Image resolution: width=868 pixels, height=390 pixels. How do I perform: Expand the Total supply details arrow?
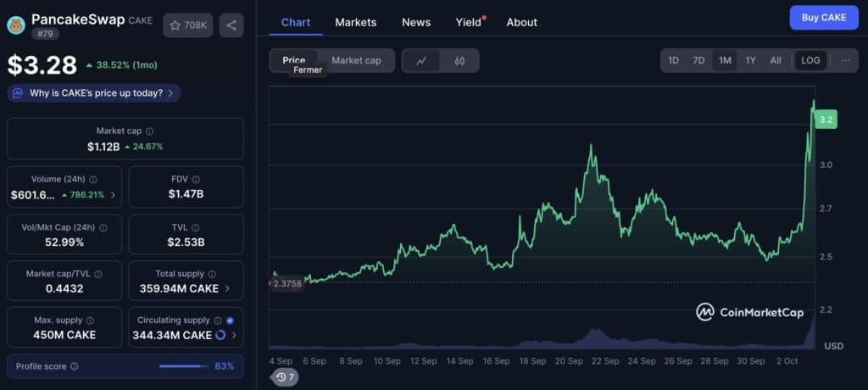coord(227,288)
